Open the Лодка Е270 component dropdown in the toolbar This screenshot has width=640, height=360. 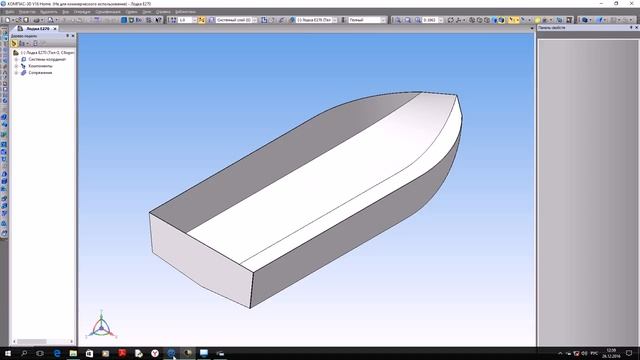(x=335, y=20)
